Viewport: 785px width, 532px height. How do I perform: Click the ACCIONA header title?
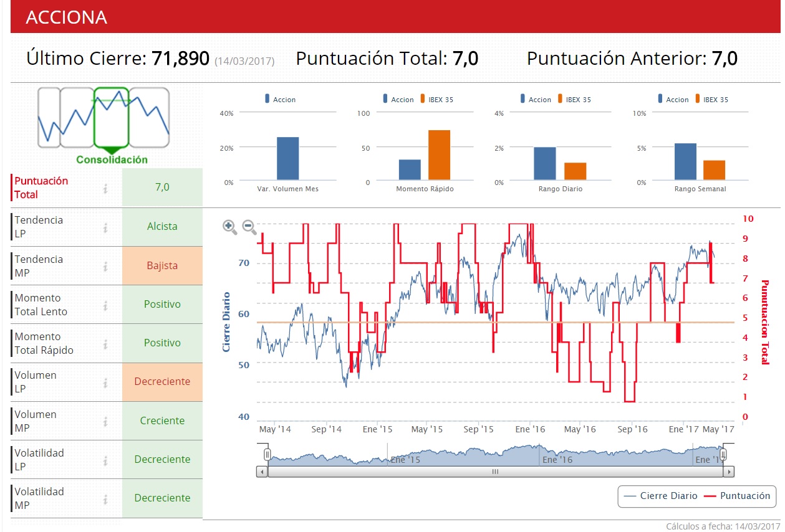[66, 17]
